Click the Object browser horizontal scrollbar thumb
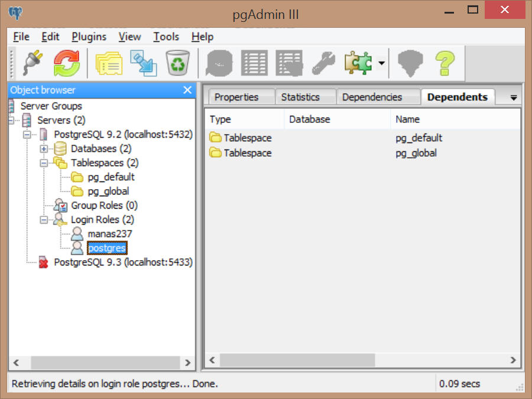The width and height of the screenshot is (532, 399). tap(105, 362)
